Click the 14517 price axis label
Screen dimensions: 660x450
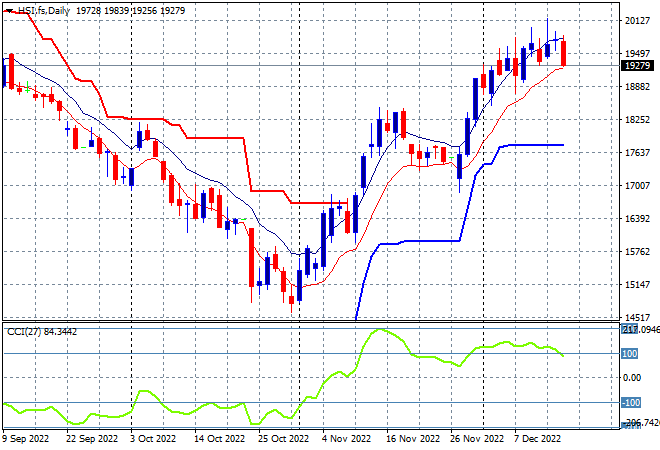[x=637, y=317]
